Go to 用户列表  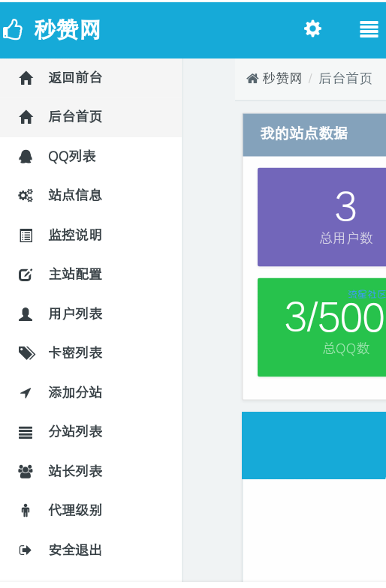click(92, 313)
